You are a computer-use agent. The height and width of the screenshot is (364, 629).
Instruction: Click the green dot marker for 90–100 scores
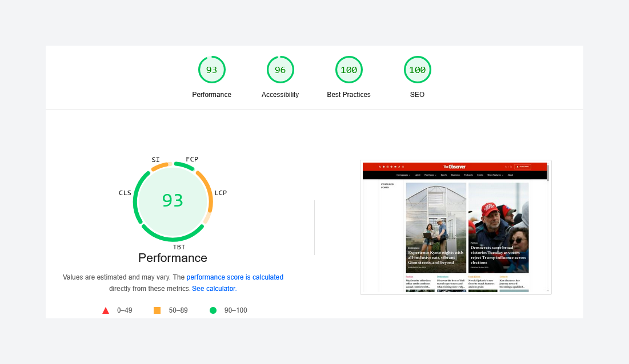pyautogui.click(x=213, y=310)
